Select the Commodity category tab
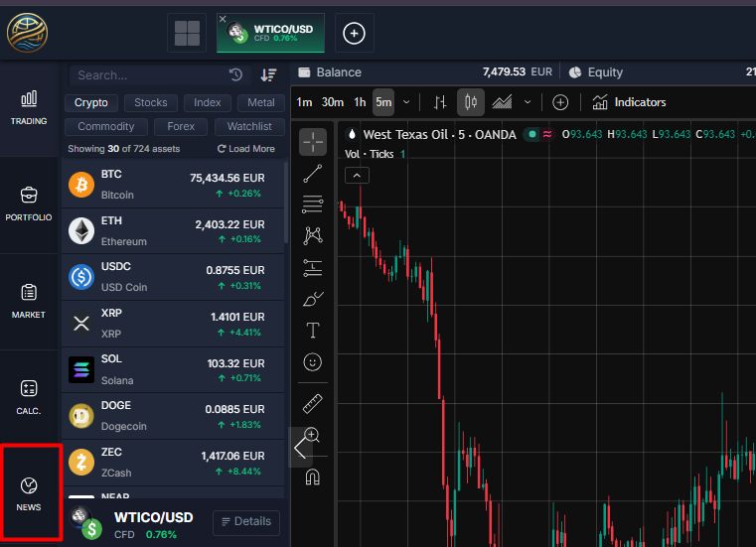Viewport: 756px width, 547px height. pos(106,126)
